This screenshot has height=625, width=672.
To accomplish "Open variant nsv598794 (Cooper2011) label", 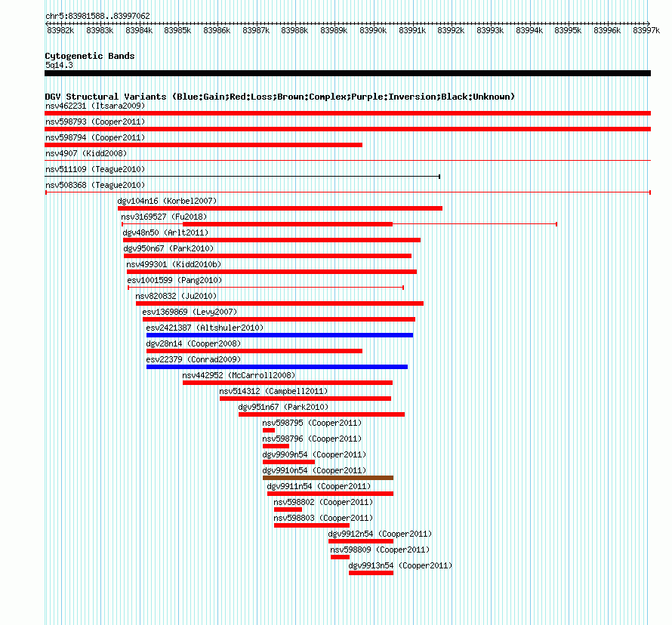I will [x=95, y=137].
